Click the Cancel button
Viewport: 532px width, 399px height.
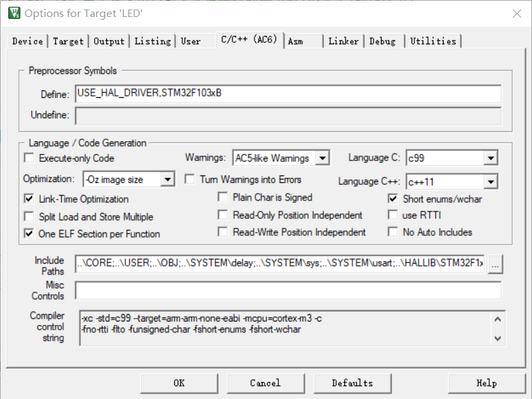point(266,383)
